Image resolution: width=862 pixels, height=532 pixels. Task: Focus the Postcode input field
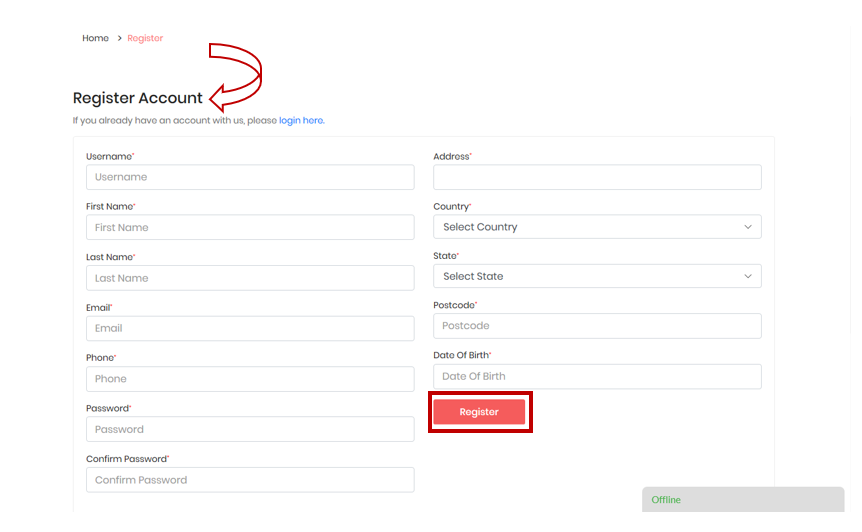[597, 326]
